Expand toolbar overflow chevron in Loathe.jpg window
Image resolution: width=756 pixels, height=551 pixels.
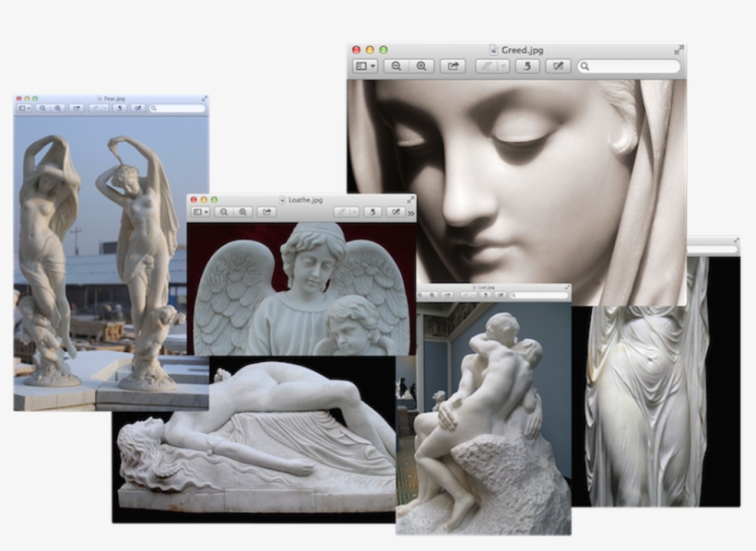pyautogui.click(x=411, y=213)
